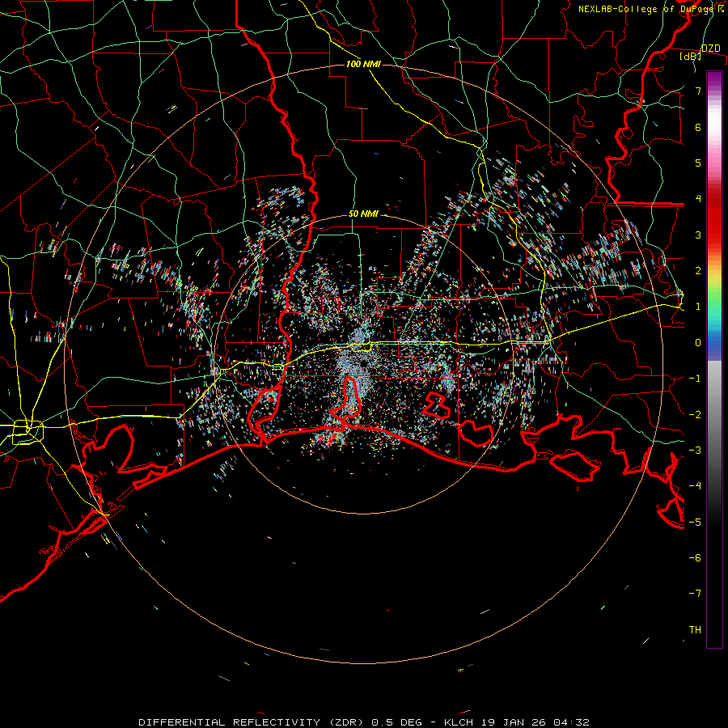Click the ZDR color scale bar
Screen dimensions: 728x728
(x=714, y=359)
